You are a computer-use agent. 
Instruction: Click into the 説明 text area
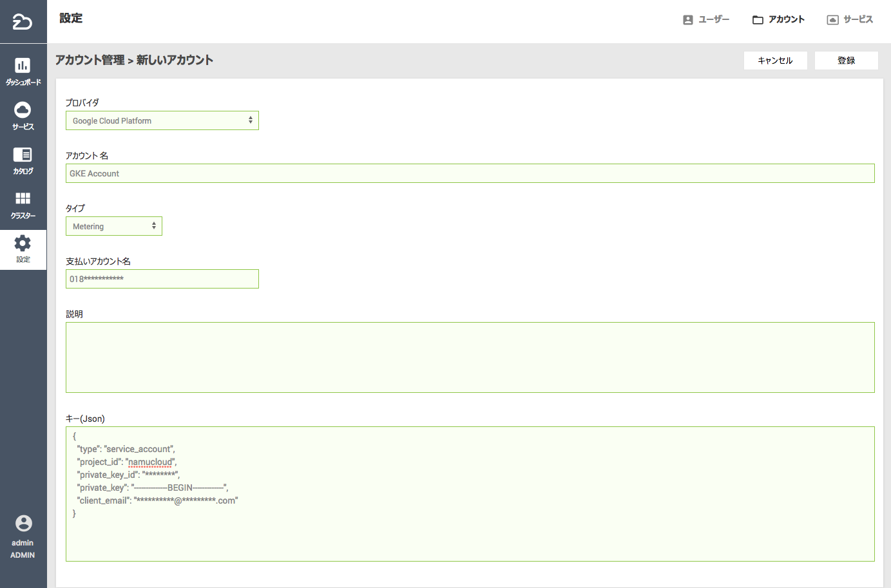click(x=470, y=357)
